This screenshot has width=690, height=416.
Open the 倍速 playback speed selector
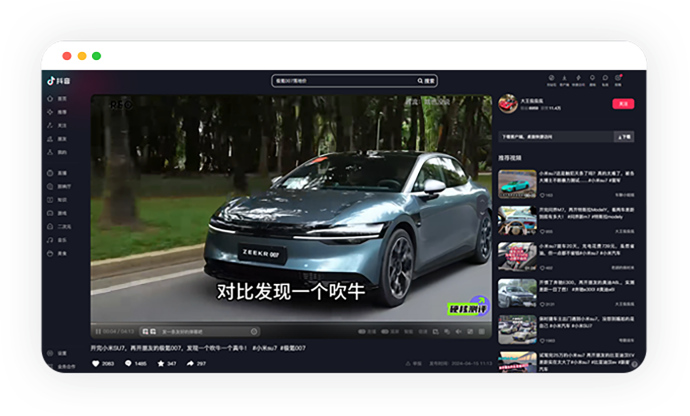[x=423, y=331]
